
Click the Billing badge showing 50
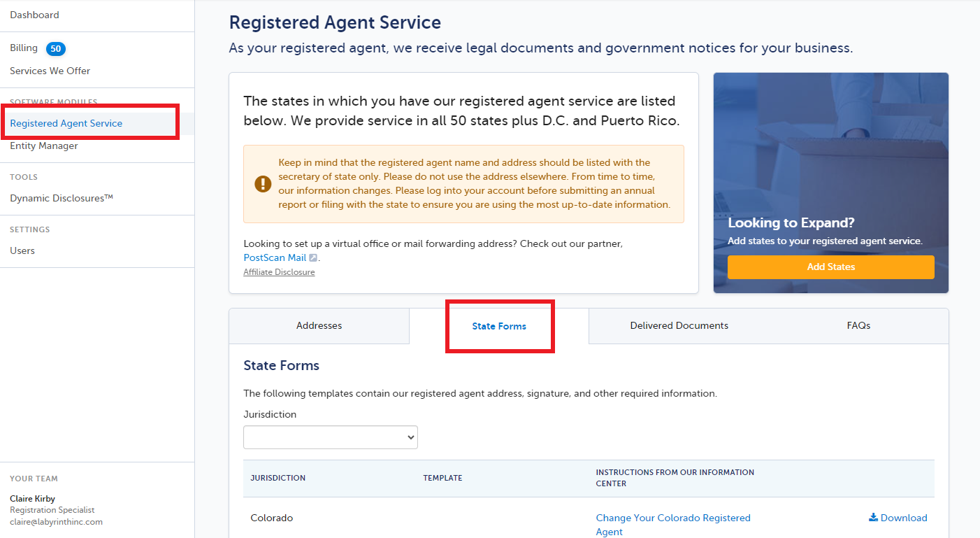pyautogui.click(x=56, y=48)
